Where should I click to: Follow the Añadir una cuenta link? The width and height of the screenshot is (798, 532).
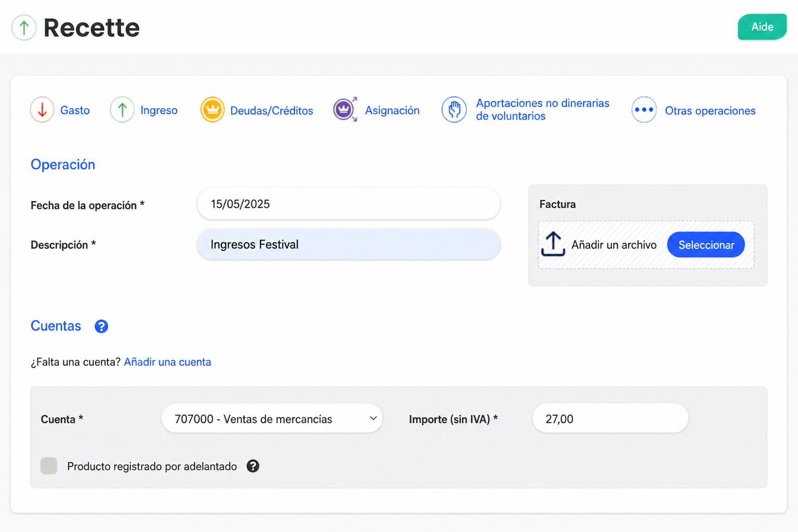tap(167, 362)
